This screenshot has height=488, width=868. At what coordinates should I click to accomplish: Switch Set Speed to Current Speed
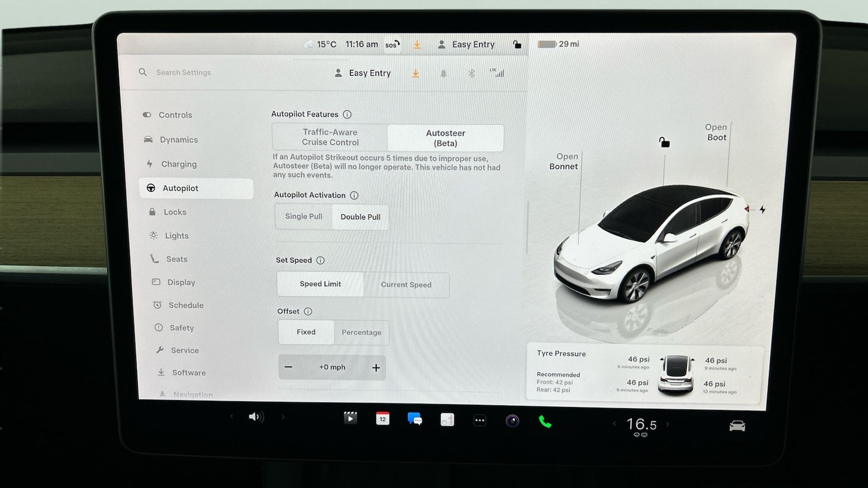coord(406,284)
